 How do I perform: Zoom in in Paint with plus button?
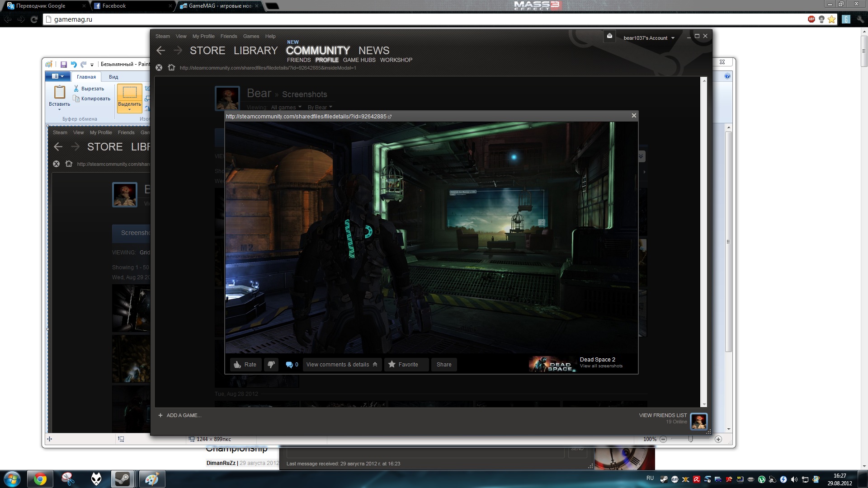[x=718, y=439]
